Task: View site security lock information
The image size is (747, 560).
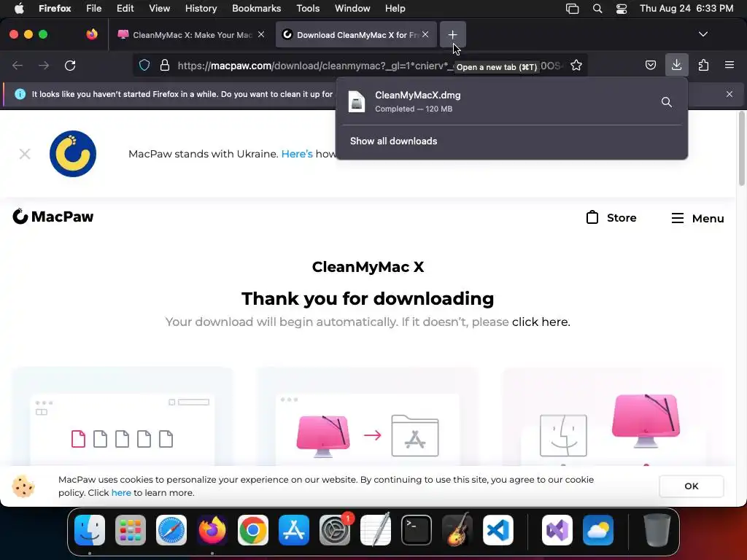Action: pyautogui.click(x=165, y=65)
